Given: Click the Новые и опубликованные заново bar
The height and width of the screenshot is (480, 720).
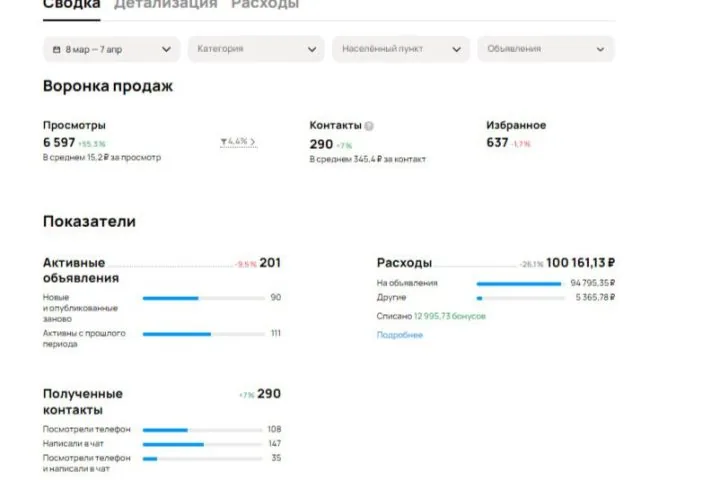Looking at the screenshot, I should coord(204,298).
